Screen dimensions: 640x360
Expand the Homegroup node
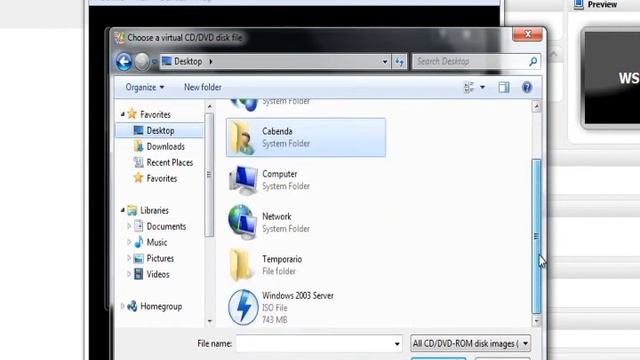pyautogui.click(x=122, y=306)
